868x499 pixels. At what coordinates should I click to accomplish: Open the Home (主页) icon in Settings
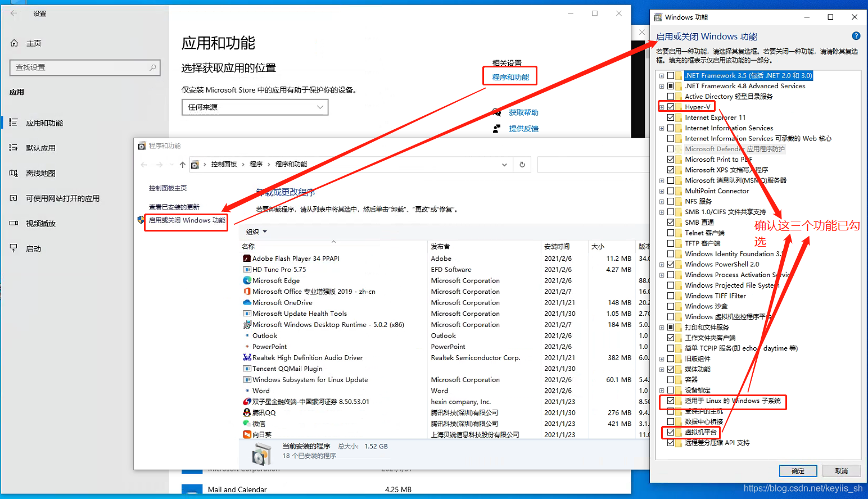[15, 43]
